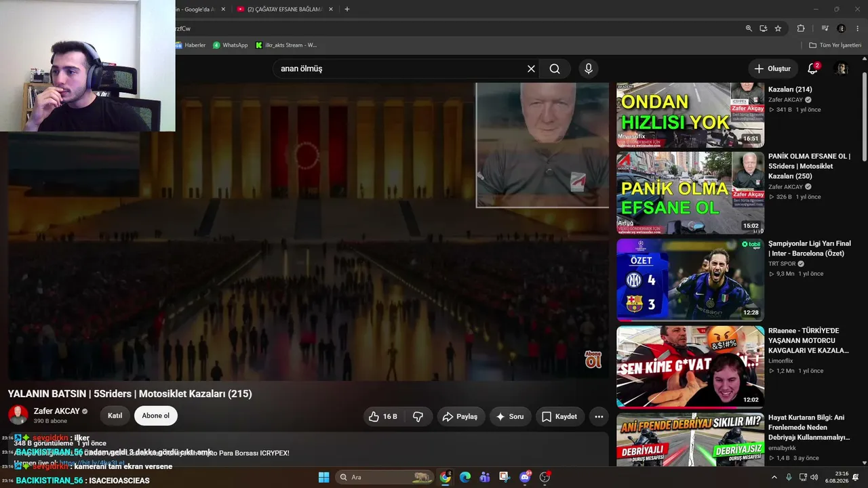Open the RRaenee motorcu kavgaları thumbnail

coord(690,367)
